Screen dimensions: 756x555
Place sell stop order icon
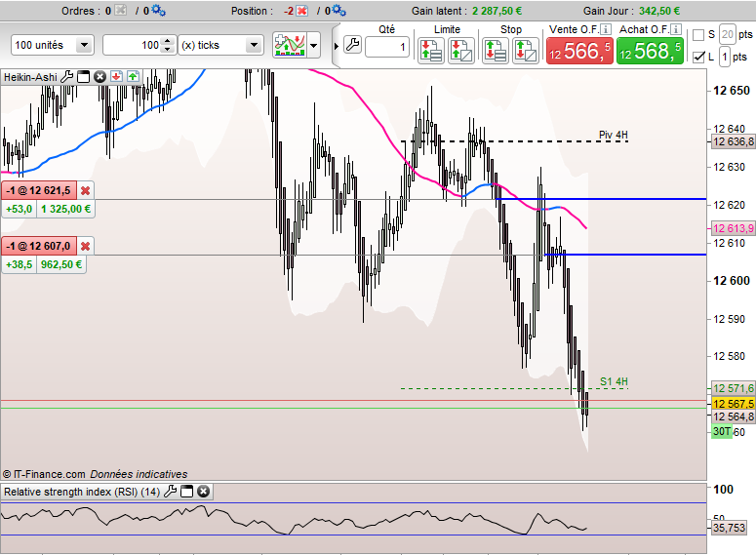click(x=525, y=50)
